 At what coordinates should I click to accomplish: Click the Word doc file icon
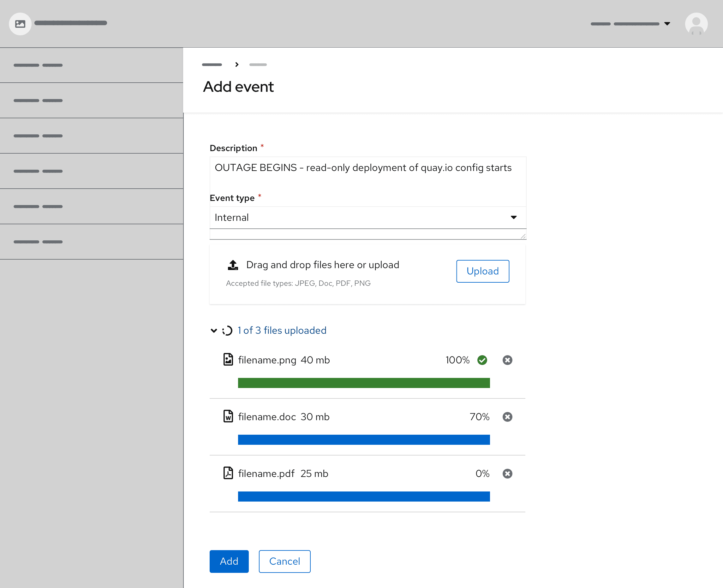pyautogui.click(x=228, y=416)
